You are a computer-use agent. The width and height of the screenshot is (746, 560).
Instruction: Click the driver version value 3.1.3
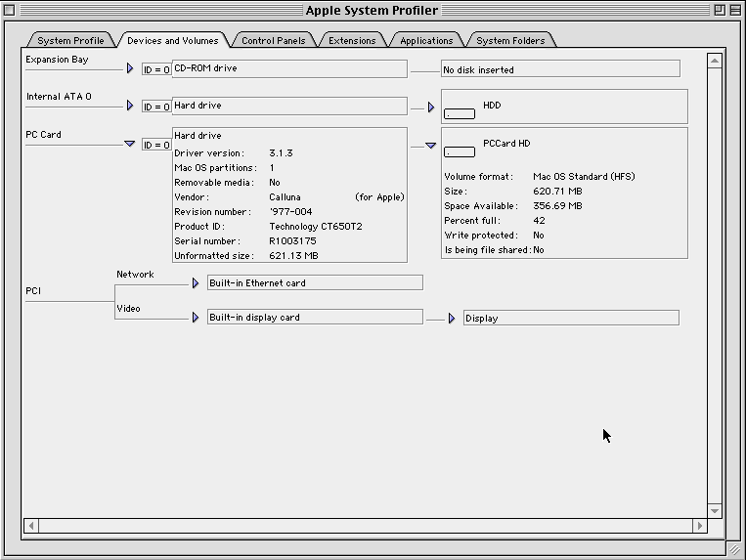click(281, 153)
